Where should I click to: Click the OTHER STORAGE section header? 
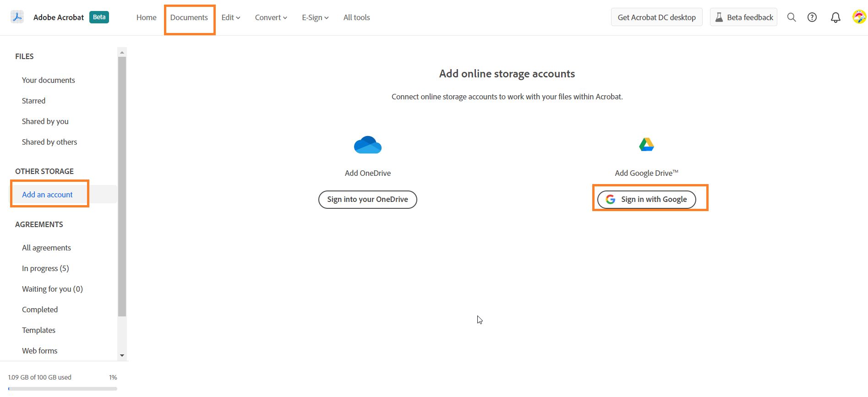[44, 171]
